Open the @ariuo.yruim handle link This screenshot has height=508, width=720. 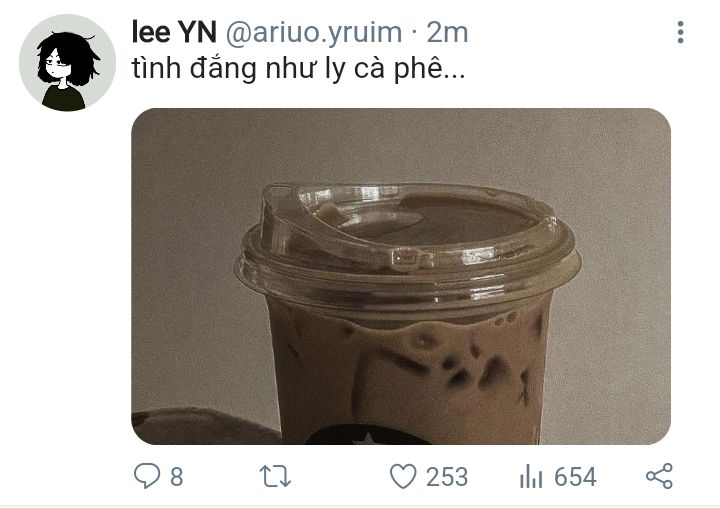pos(314,33)
